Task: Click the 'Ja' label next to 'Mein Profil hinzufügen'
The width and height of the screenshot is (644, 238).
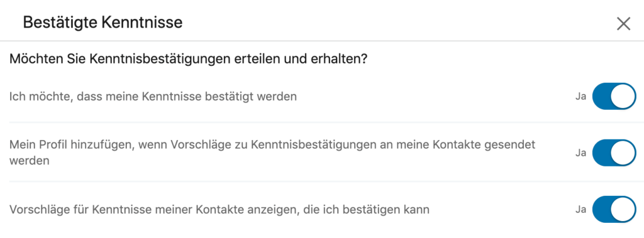Action: coord(580,153)
